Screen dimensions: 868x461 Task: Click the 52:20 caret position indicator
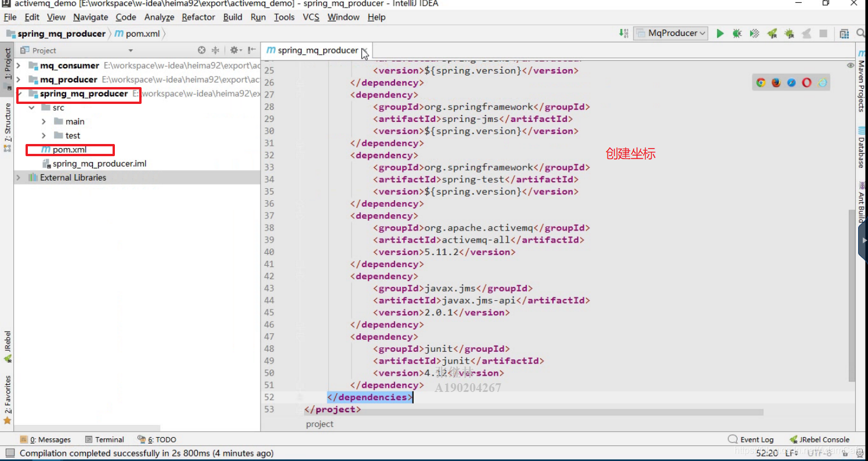tap(767, 453)
